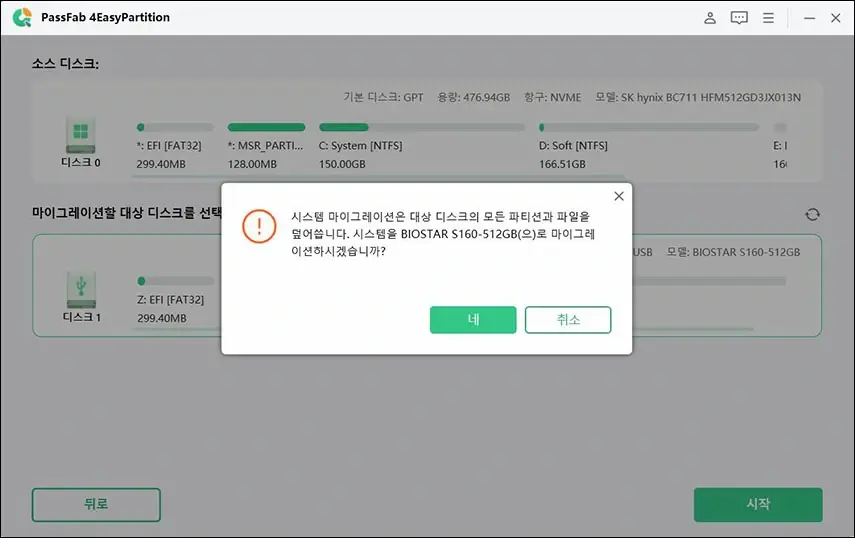The height and width of the screenshot is (538, 855).
Task: Close the PassFab application window
Action: click(x=835, y=18)
